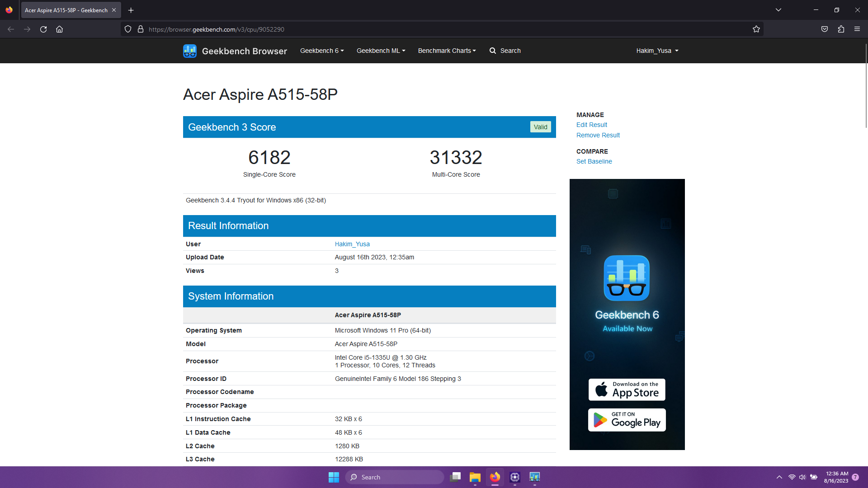This screenshot has height=488, width=868.
Task: Show hidden system tray icons
Action: [779, 477]
